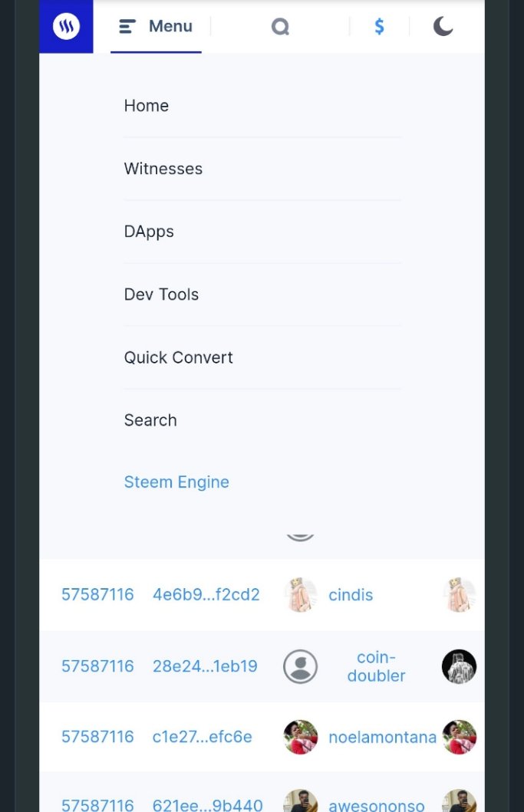524x812 pixels.
Task: Toggle dark mode moon icon
Action: [443, 26]
